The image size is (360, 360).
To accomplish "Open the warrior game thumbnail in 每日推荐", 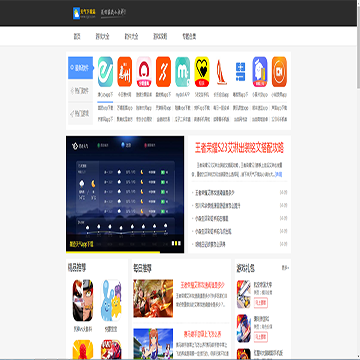I will pos(153,298).
